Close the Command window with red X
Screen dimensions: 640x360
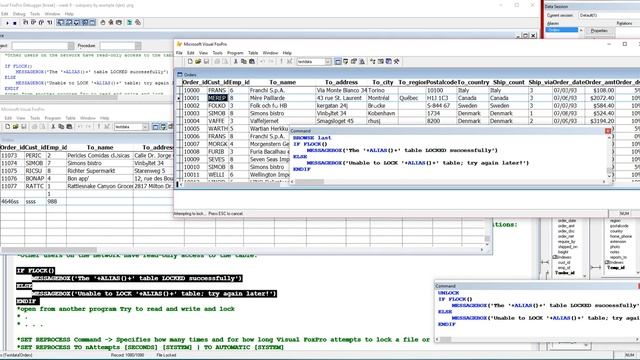608,131
